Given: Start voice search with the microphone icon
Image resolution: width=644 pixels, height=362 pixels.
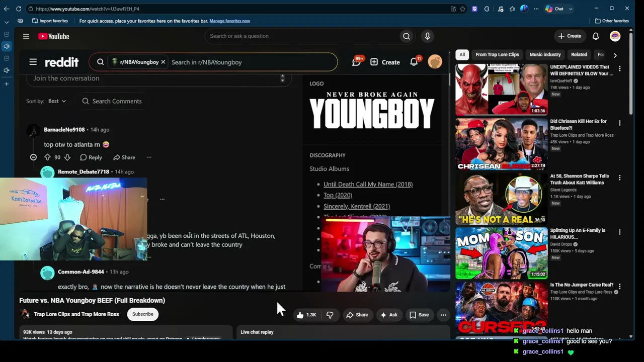Looking at the screenshot, I should point(427,36).
